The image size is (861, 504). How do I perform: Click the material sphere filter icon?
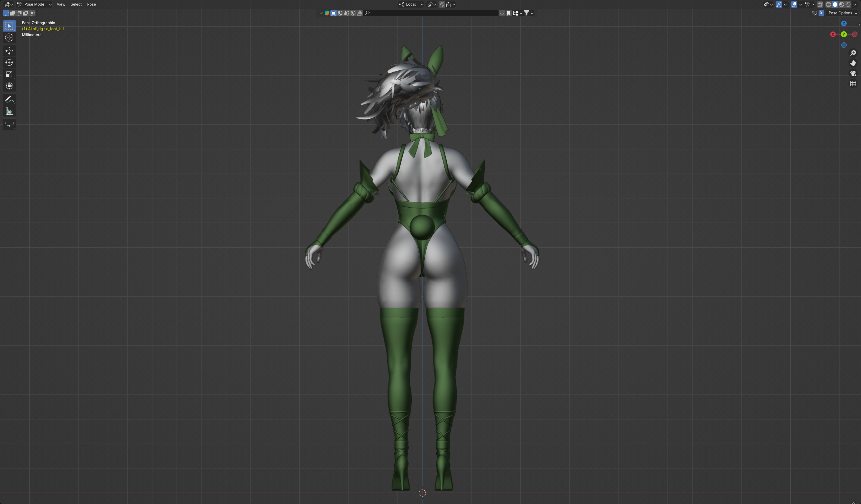(x=340, y=13)
